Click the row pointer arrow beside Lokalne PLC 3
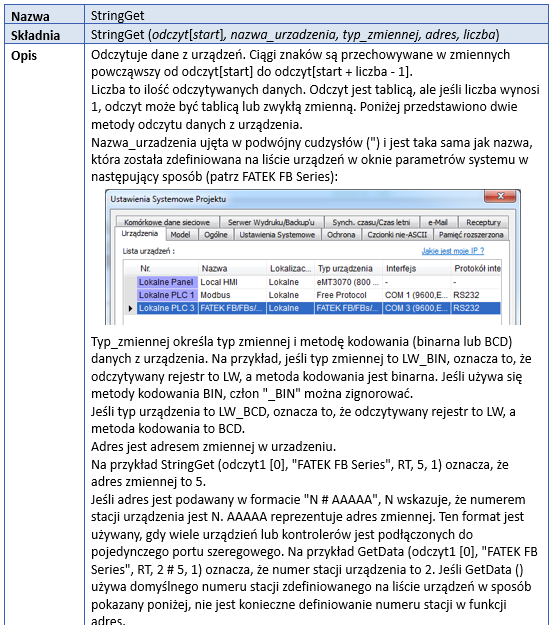 (130, 308)
